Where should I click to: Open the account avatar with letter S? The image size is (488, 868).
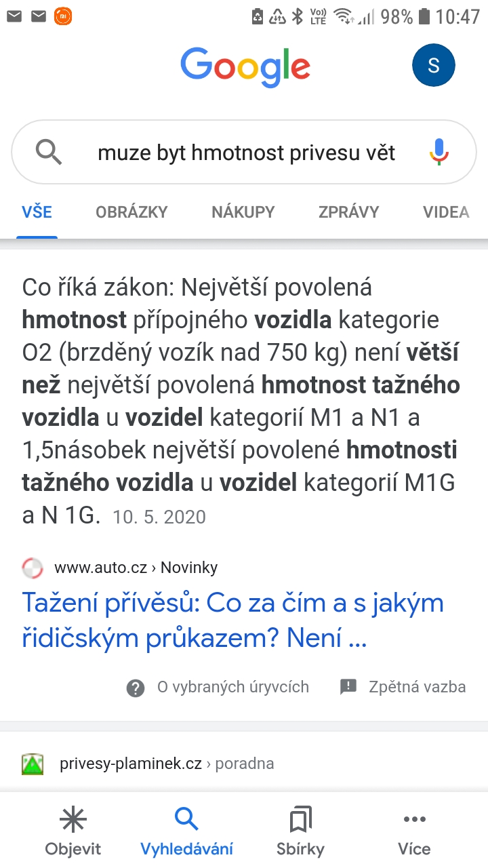tap(434, 66)
